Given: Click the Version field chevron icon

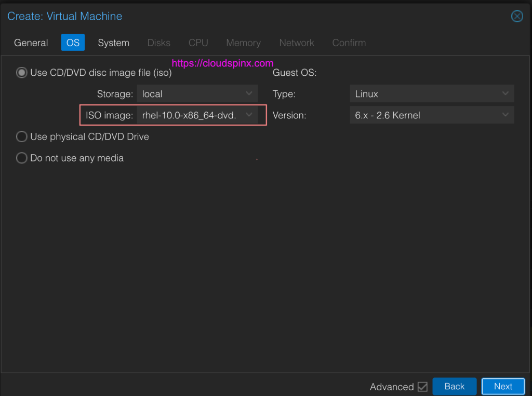Looking at the screenshot, I should (x=504, y=115).
